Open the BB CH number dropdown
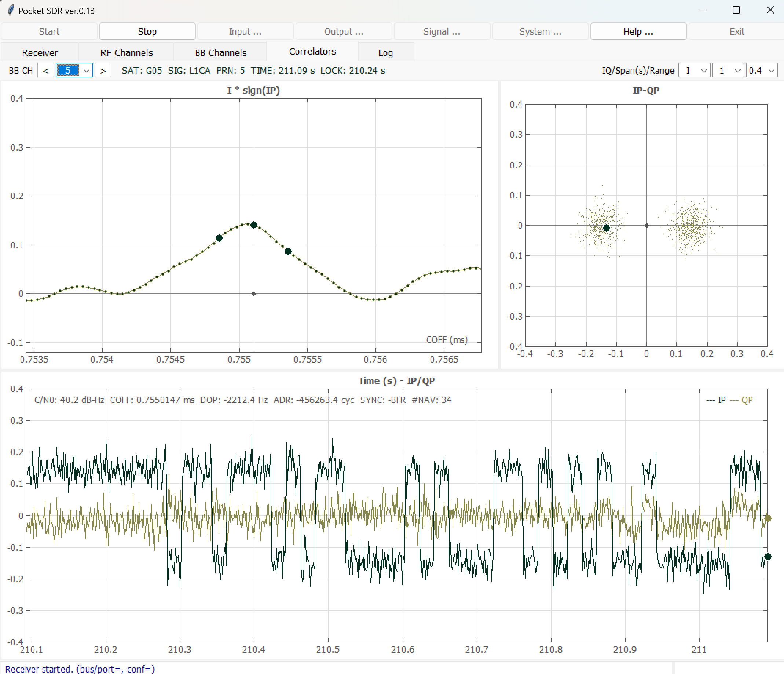 click(x=87, y=71)
